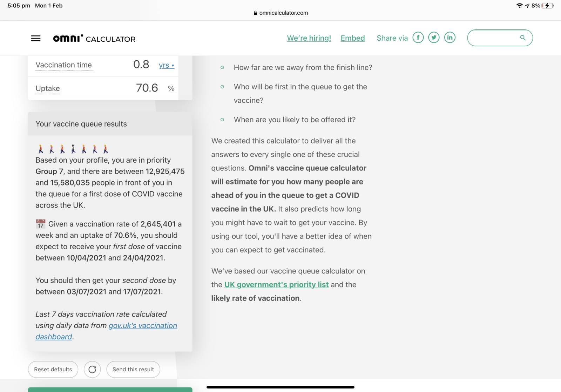Share via Facebook icon
561x392 pixels.
click(x=418, y=38)
